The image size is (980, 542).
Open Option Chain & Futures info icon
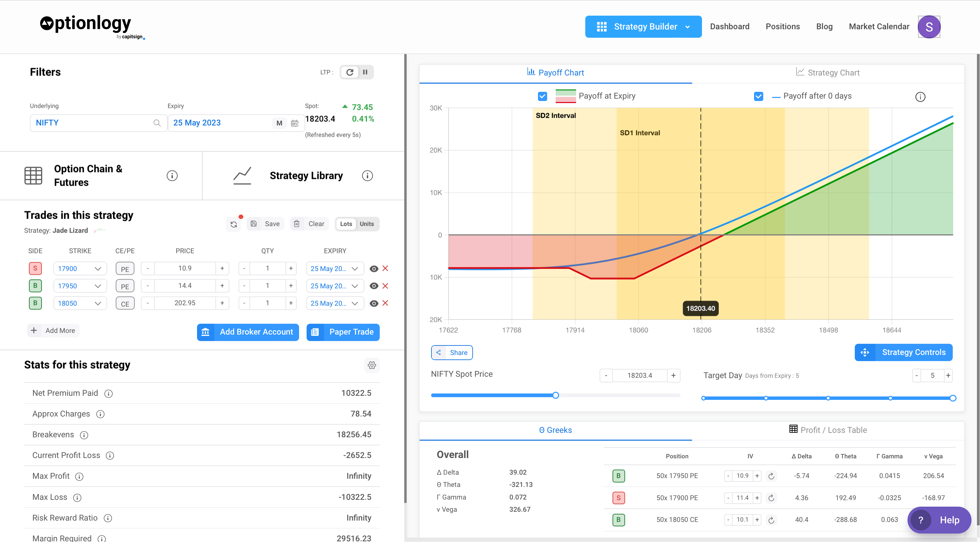[172, 175]
